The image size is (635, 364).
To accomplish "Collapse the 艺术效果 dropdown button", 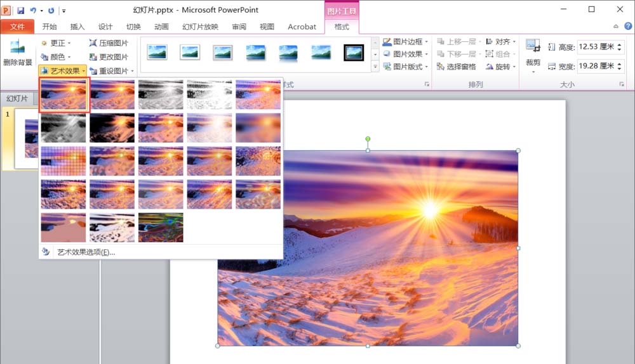I will [63, 71].
